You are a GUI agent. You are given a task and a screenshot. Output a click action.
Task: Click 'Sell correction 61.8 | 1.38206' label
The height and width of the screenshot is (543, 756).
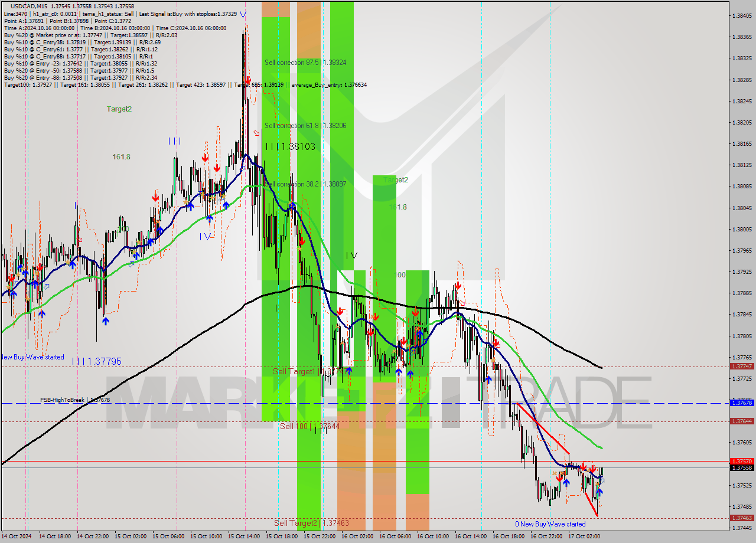pos(305,126)
